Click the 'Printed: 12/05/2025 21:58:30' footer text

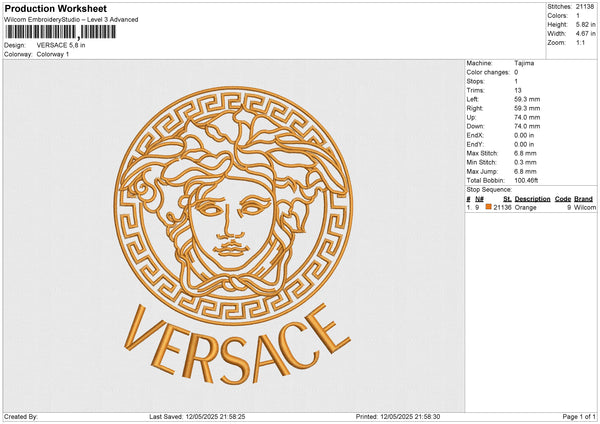point(398,416)
